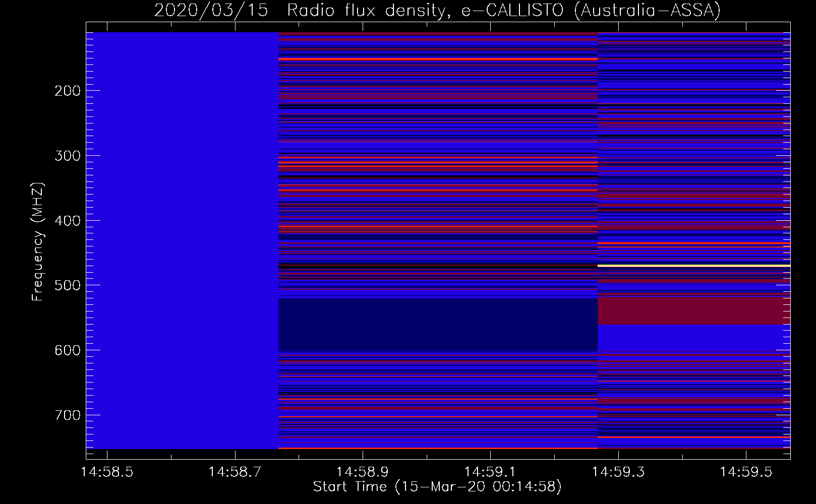Click the 14:59.3 time tick label
Image resolution: width=816 pixels, height=504 pixels.
click(618, 472)
